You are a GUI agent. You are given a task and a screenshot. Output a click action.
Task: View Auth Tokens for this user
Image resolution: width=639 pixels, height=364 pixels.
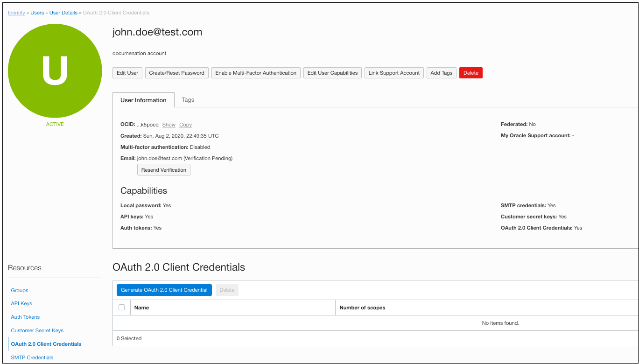pos(25,317)
